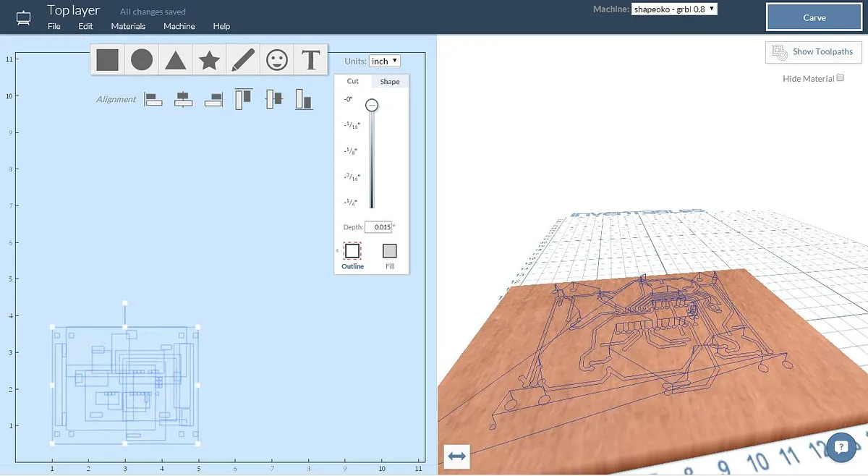Select the Outline cut option

(352, 251)
